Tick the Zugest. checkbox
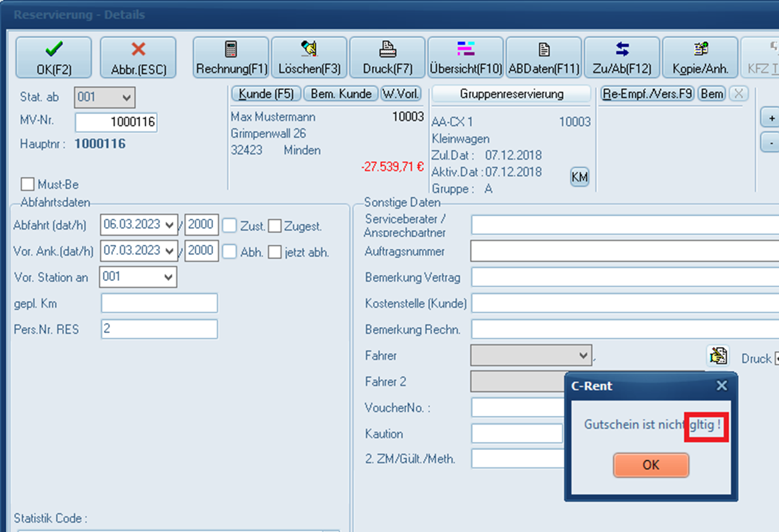The image size is (779, 532). pos(275,226)
